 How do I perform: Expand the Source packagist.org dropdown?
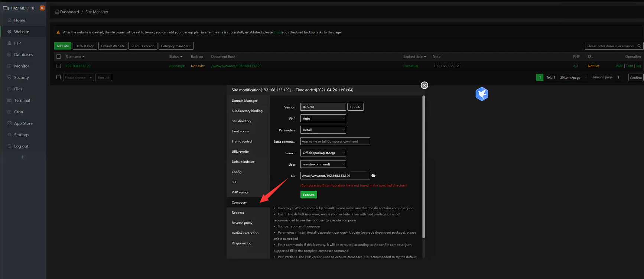click(x=323, y=153)
